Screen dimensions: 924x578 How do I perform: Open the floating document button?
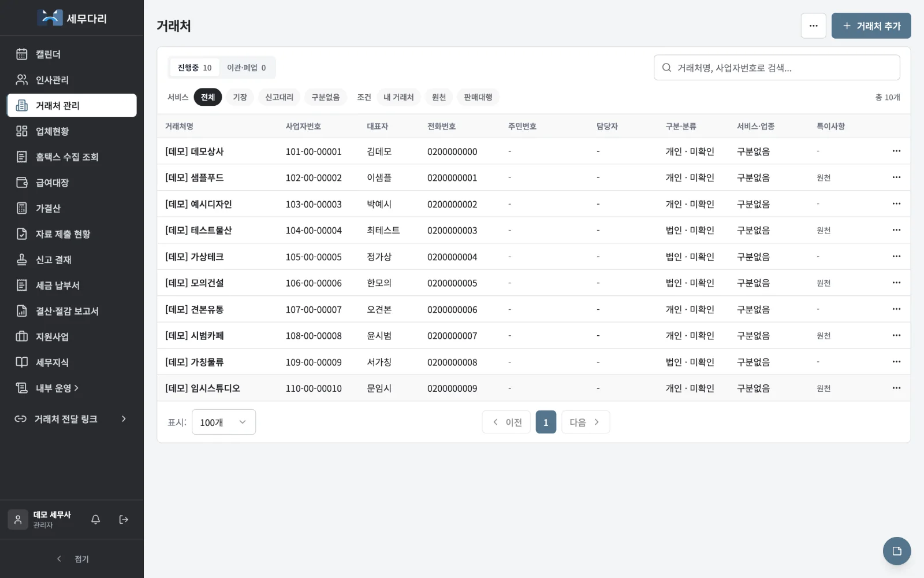[896, 551]
